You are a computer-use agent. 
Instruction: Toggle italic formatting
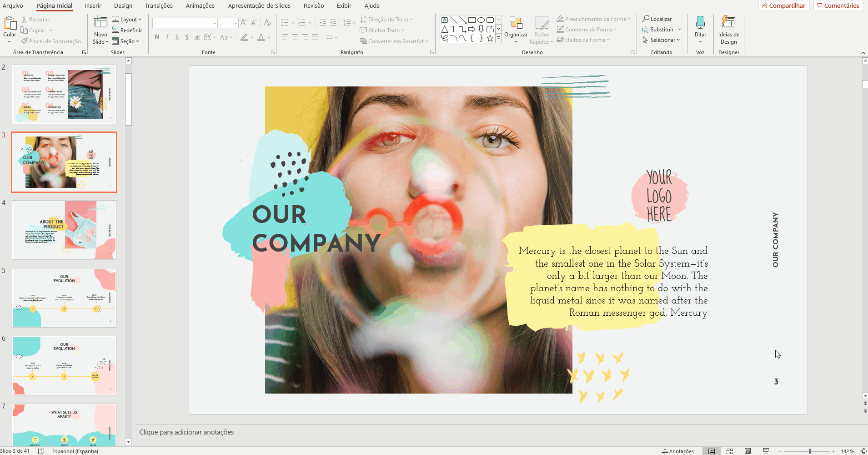point(167,37)
